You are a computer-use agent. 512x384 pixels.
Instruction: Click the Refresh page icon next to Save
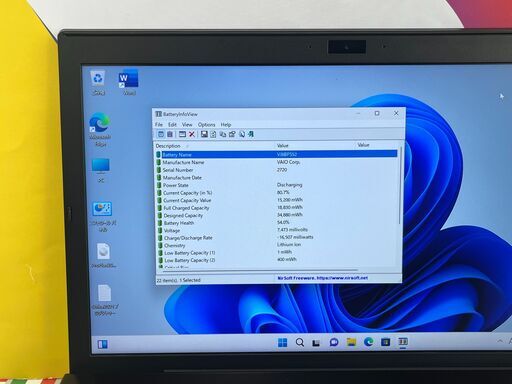213,134
